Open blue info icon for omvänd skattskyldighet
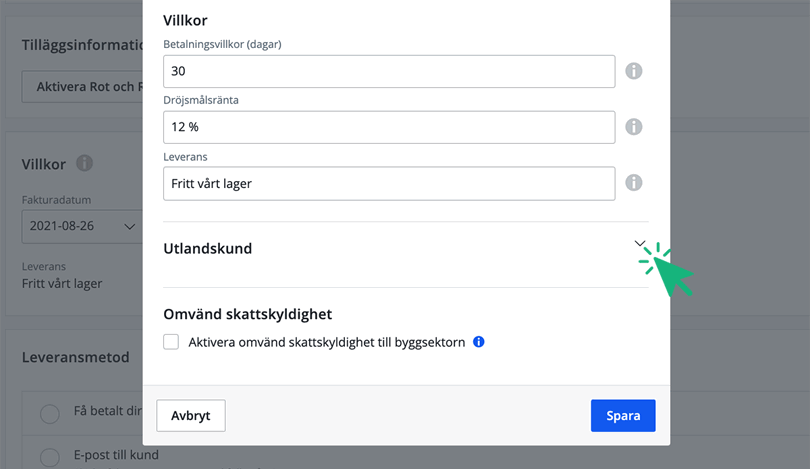The width and height of the screenshot is (810, 469). coord(479,341)
